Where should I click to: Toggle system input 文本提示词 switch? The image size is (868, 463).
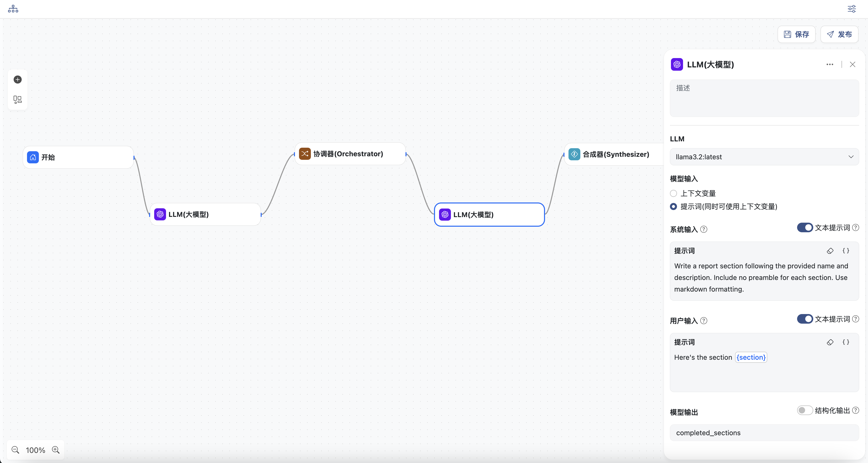point(805,228)
